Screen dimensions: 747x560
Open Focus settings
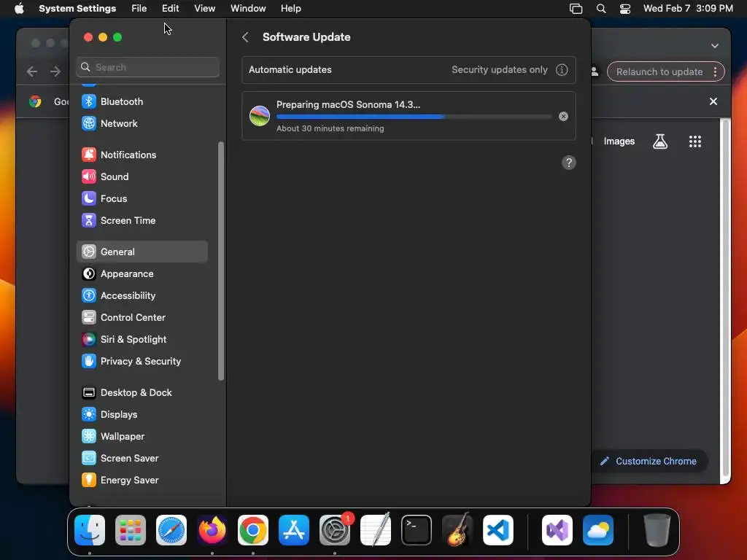[142, 198]
